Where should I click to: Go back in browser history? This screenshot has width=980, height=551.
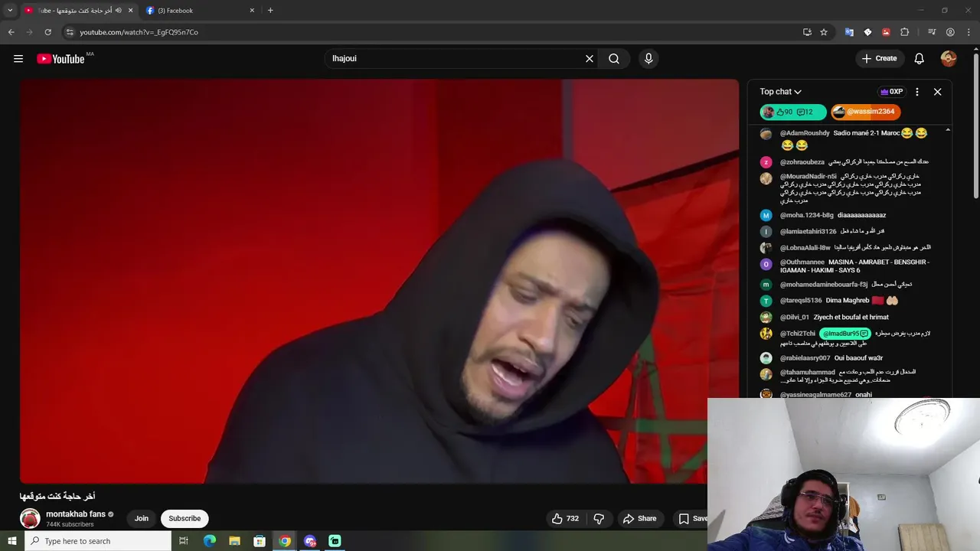click(11, 32)
